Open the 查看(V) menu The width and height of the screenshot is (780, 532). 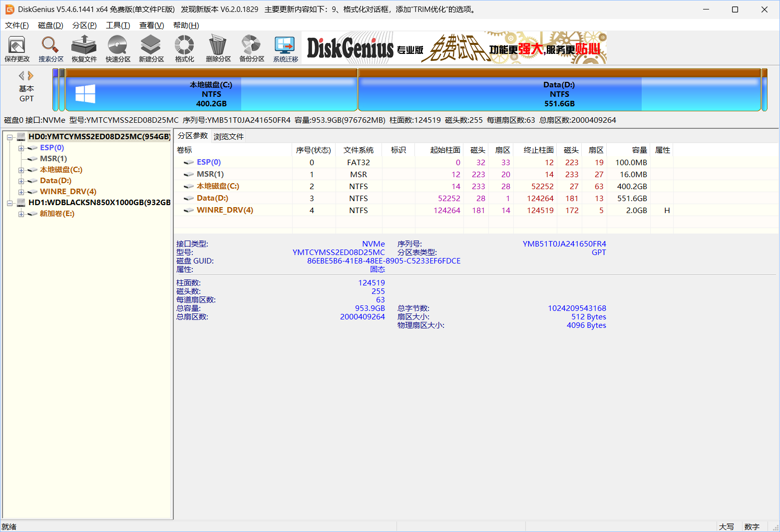pyautogui.click(x=152, y=25)
